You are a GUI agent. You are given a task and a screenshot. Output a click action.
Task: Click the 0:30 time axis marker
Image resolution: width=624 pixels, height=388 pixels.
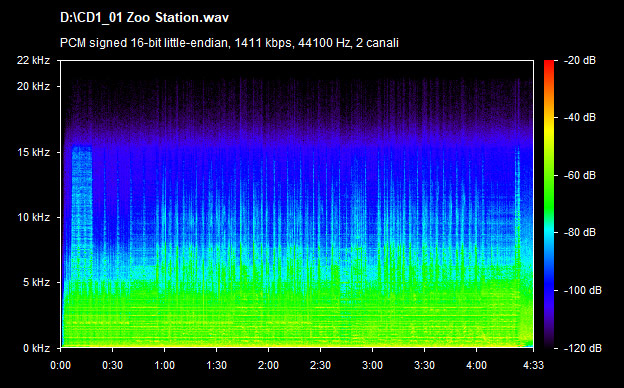(x=113, y=365)
